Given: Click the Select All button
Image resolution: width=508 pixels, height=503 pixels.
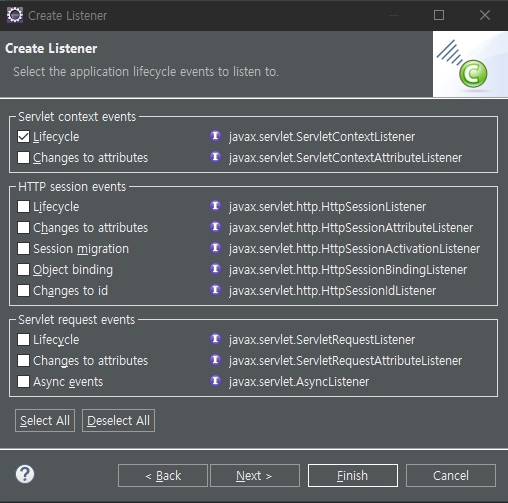Looking at the screenshot, I should click(x=45, y=421).
